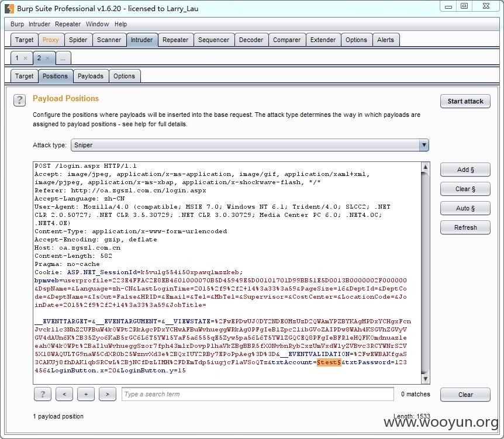Open a new intruder tab via ellipsis
Viewport: 504px width, 439px height.
(x=63, y=58)
